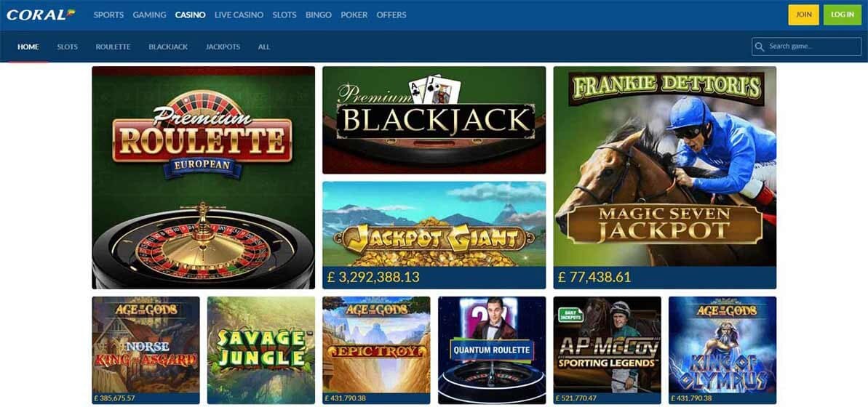Go to the Sports section

pyautogui.click(x=108, y=15)
